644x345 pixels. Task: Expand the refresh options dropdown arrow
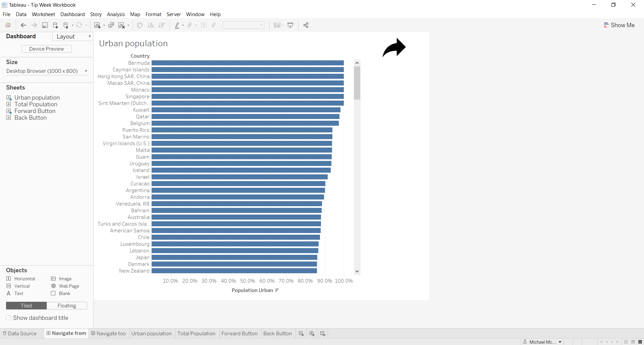86,25
